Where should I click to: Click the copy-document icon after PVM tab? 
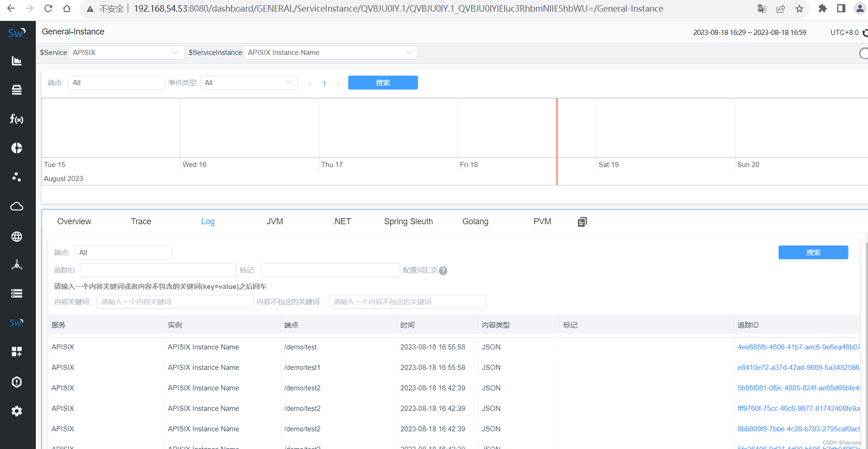[582, 222]
